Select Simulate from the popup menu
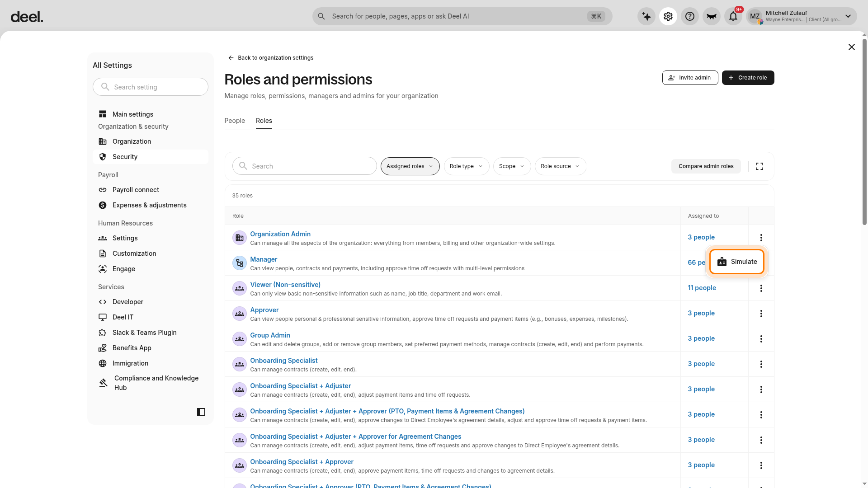The width and height of the screenshot is (868, 488). 737,262
